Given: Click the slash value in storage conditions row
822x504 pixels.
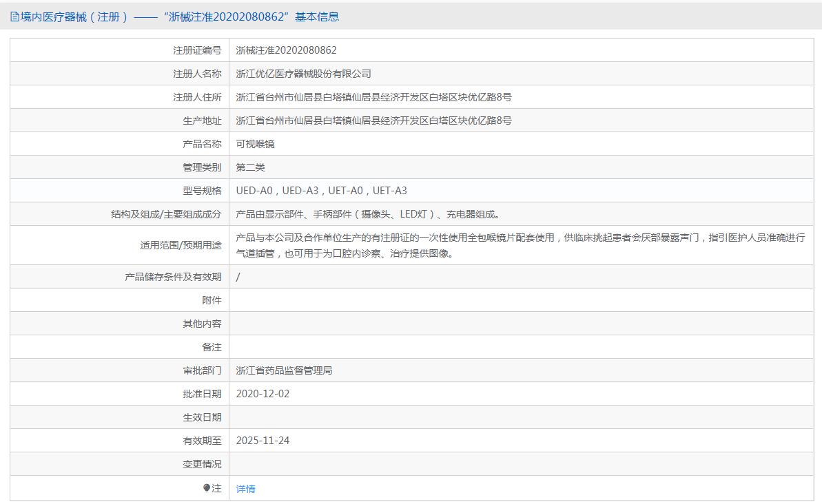Looking at the screenshot, I should click(238, 277).
